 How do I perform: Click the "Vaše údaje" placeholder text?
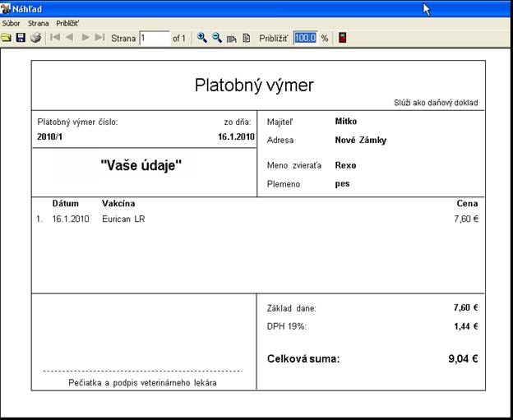point(141,165)
